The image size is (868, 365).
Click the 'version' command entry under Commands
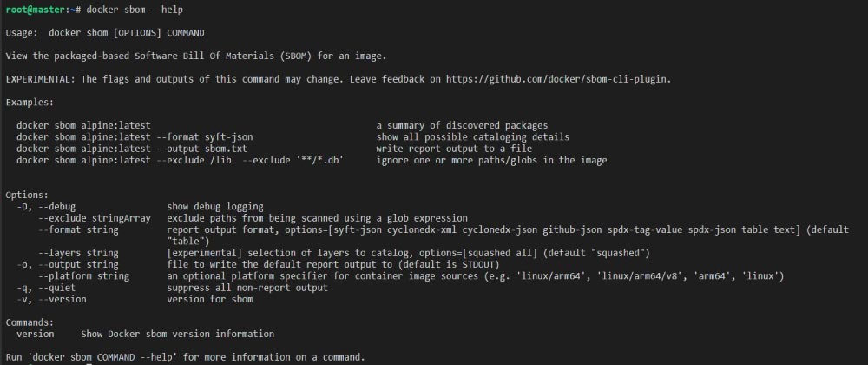click(x=36, y=334)
